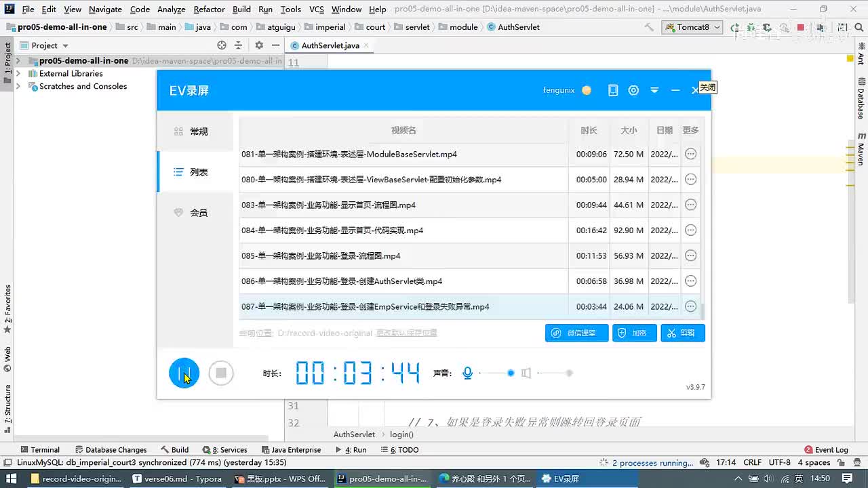Open more options for video 083

click(690, 205)
